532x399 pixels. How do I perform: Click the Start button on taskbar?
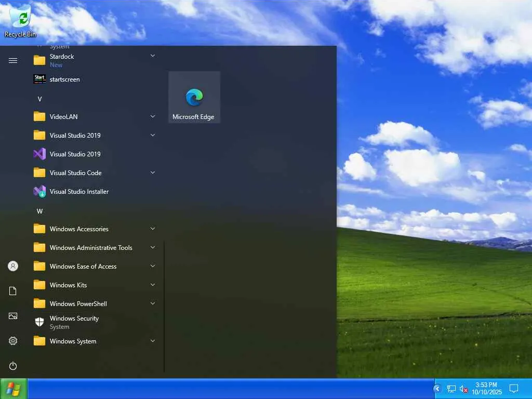pyautogui.click(x=14, y=389)
